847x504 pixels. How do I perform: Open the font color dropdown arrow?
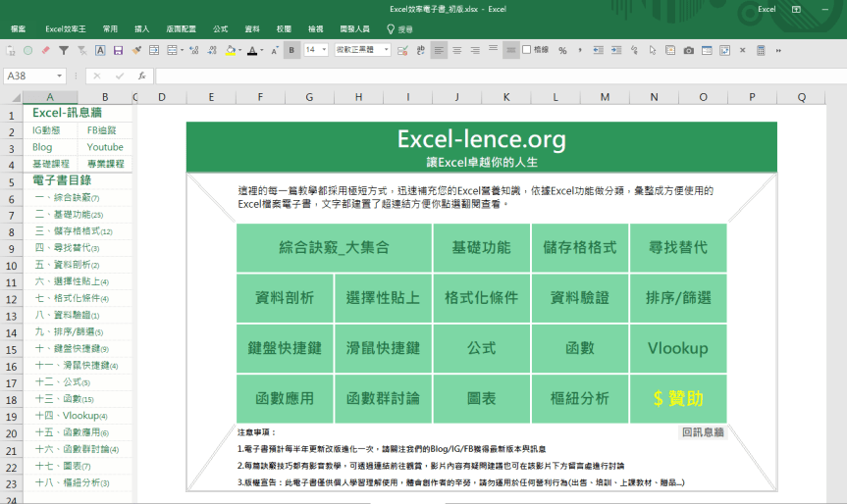pos(261,50)
